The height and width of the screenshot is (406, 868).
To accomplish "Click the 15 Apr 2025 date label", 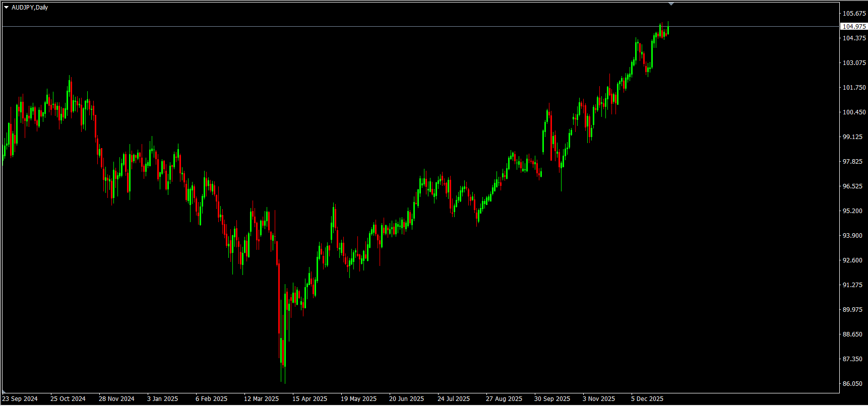I will (x=309, y=398).
